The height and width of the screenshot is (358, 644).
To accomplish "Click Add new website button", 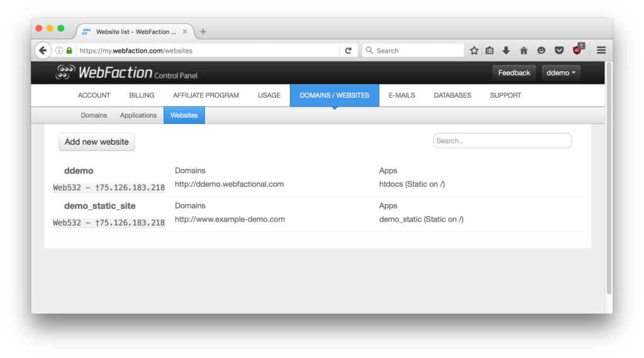I will [96, 142].
